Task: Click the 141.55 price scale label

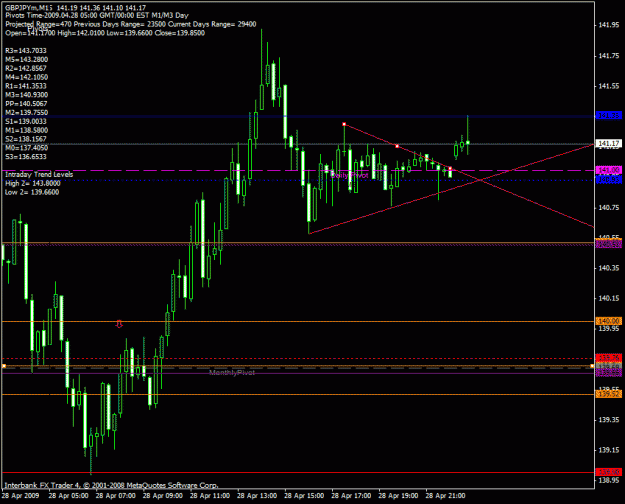Action: pos(609,86)
